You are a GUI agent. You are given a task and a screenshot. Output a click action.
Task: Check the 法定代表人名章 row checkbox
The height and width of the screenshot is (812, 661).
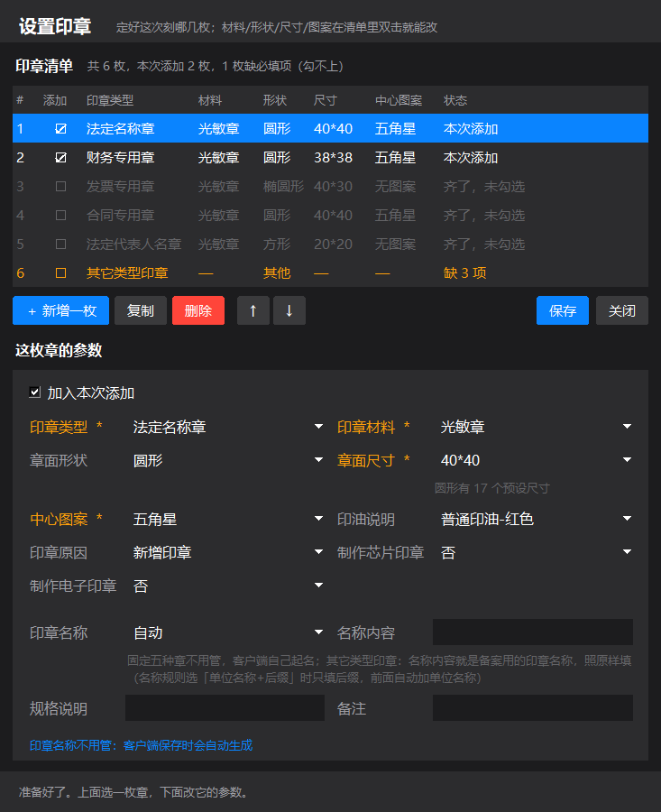(x=60, y=245)
